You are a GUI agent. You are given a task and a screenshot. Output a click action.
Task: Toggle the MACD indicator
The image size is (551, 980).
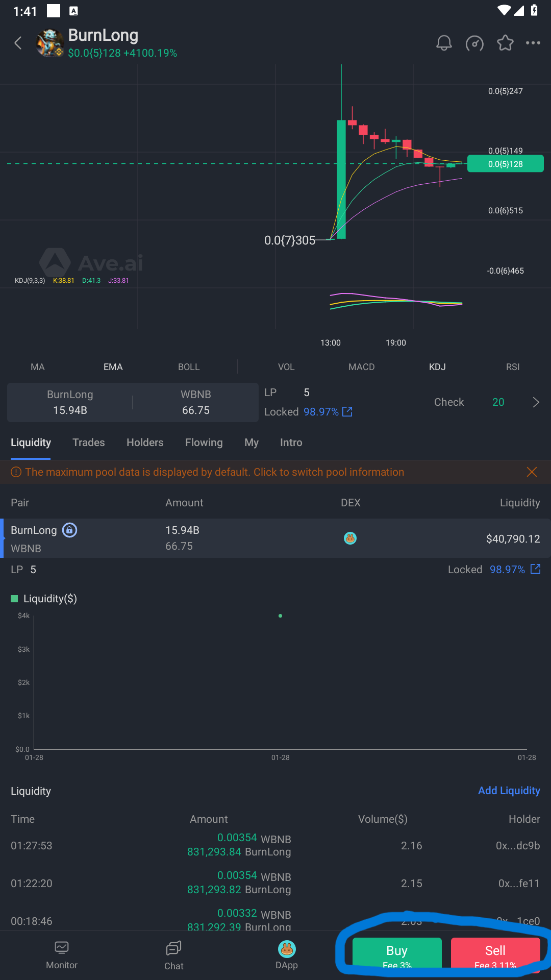tap(361, 367)
